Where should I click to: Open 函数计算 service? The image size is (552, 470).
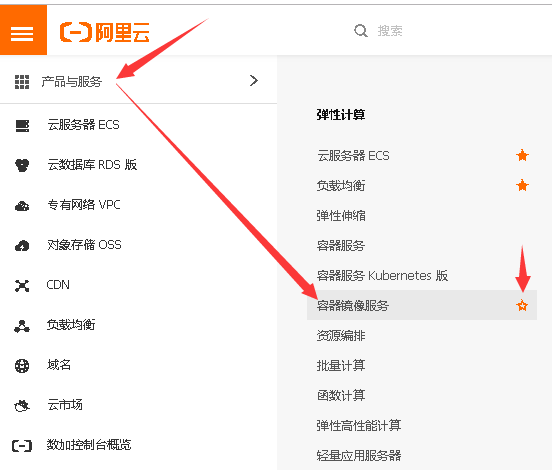coord(341,395)
